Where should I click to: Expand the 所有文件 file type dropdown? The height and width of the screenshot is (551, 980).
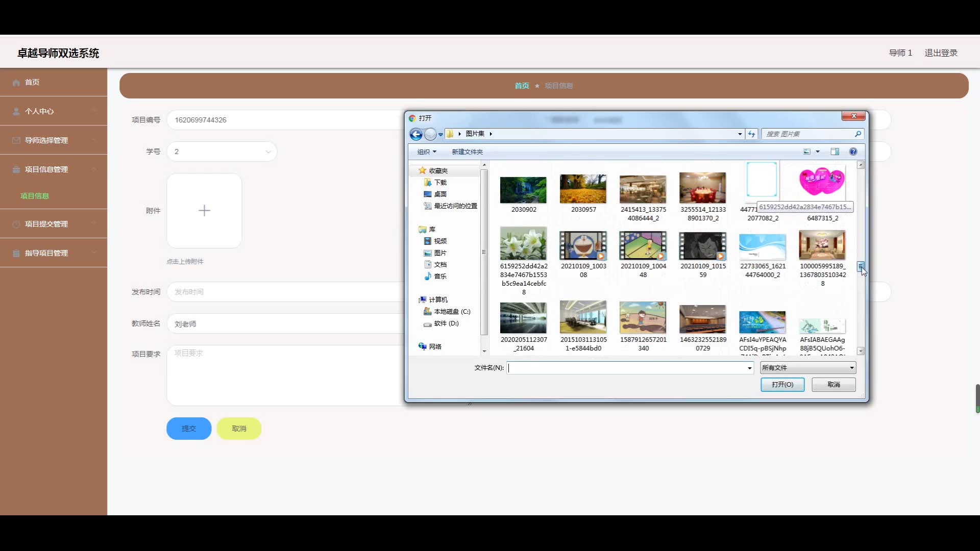[x=807, y=368]
